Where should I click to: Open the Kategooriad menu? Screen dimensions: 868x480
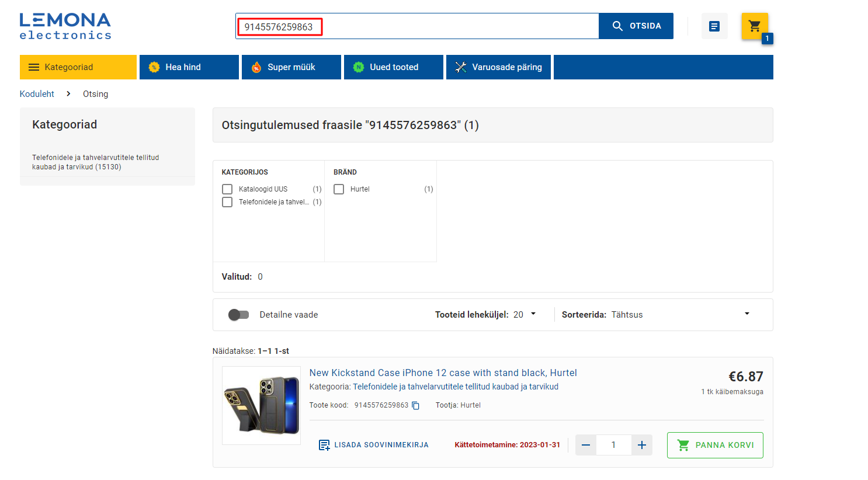[x=78, y=67]
